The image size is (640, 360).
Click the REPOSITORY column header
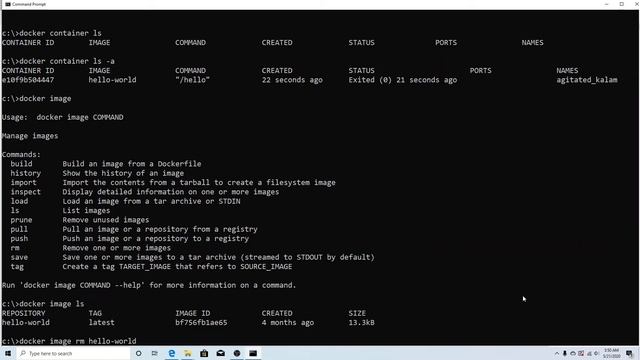tap(24, 313)
